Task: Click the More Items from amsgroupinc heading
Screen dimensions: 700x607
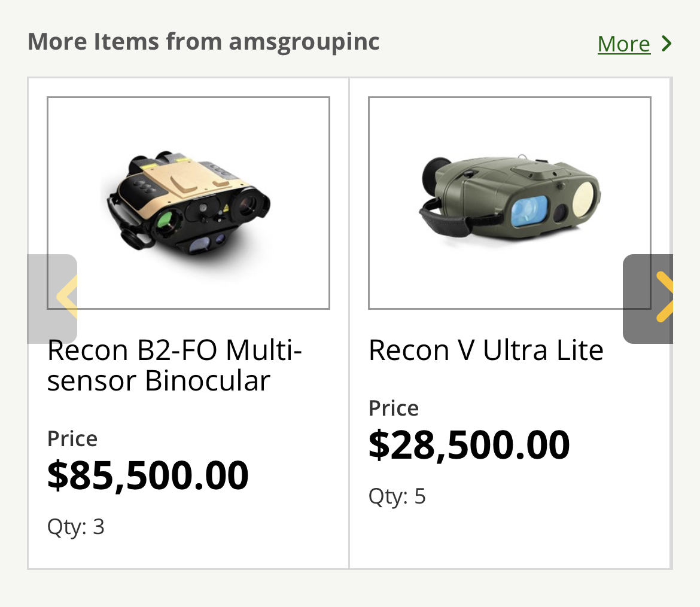Action: pos(203,42)
